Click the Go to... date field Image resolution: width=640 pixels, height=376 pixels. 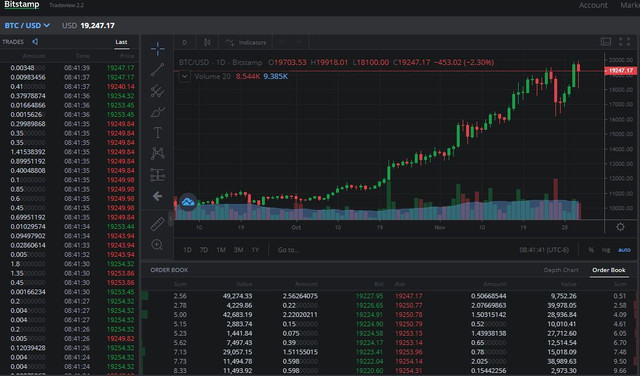point(288,250)
